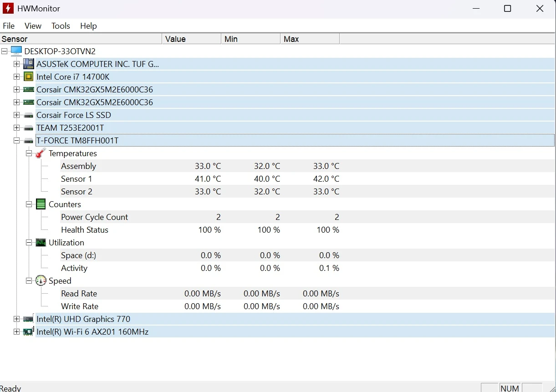Collapse the Temperatures section
556x392 pixels.
click(29, 153)
